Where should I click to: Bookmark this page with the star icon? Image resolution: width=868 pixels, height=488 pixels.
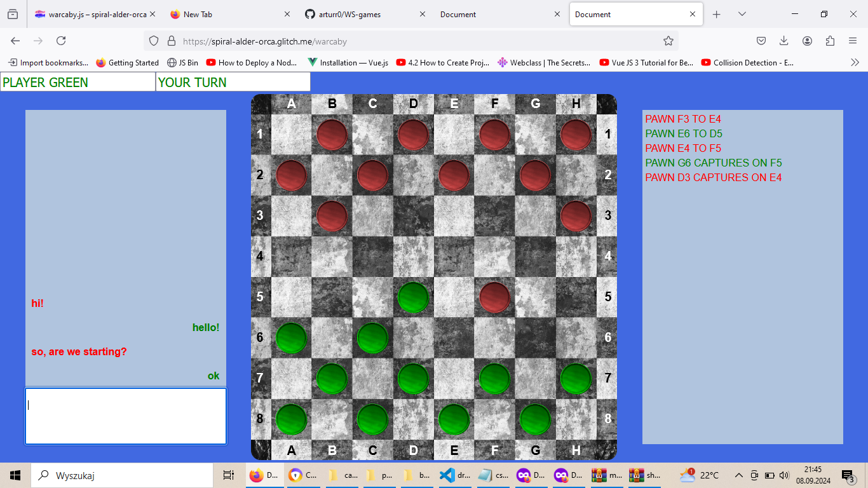click(x=668, y=41)
